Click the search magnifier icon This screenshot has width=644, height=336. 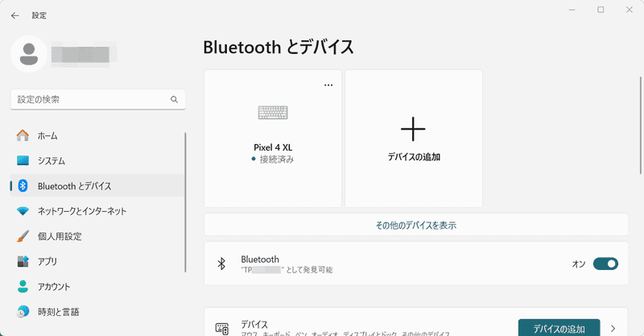click(x=174, y=100)
